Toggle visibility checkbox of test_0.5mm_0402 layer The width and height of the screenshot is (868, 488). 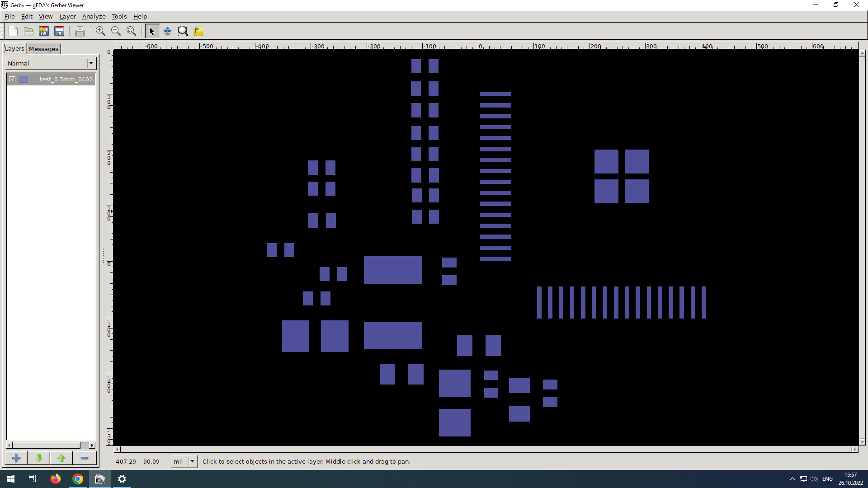(x=13, y=80)
